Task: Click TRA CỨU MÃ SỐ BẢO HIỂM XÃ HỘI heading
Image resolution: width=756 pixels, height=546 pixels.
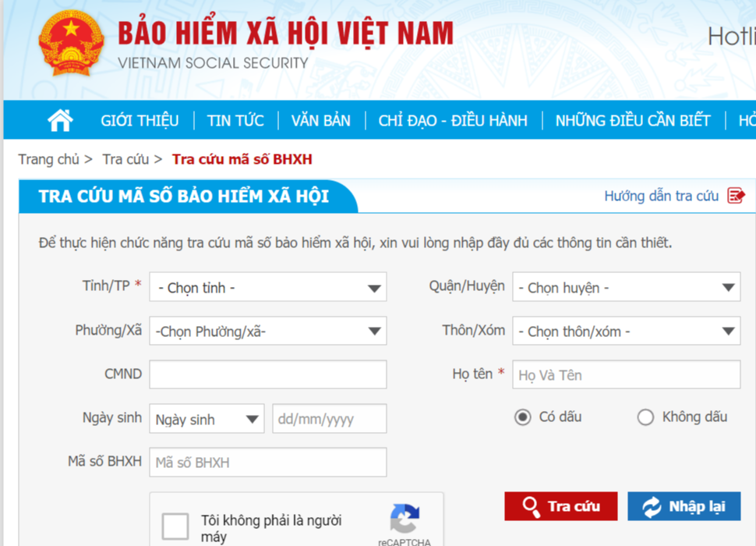Action: pyautogui.click(x=184, y=197)
